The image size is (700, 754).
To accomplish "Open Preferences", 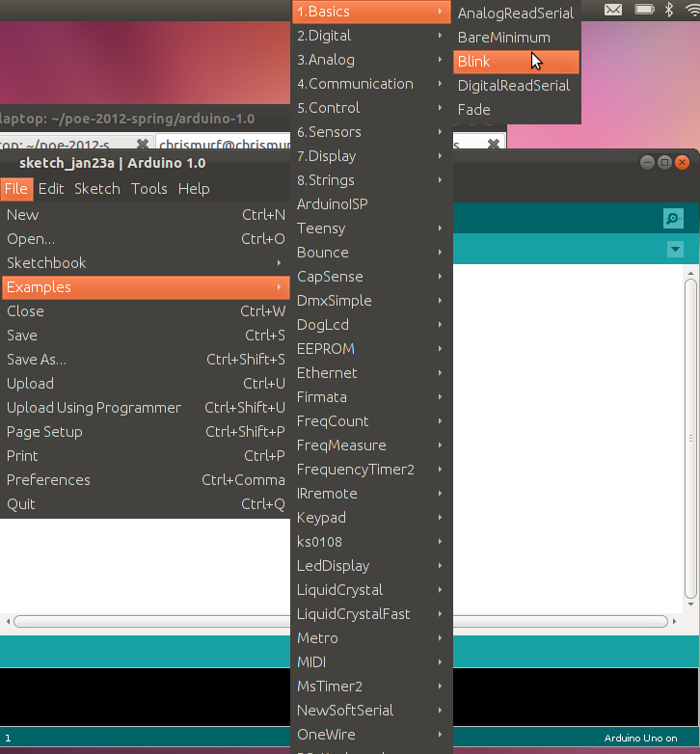I will (x=146, y=479).
